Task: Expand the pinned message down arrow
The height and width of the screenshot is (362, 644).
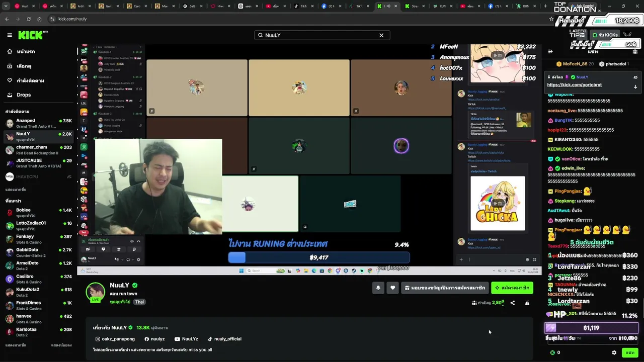Action: point(635,86)
